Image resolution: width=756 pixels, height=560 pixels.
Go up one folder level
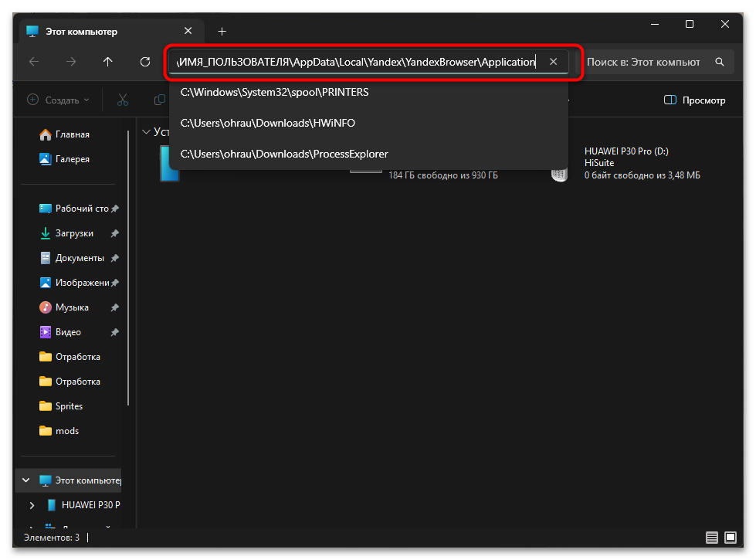pyautogui.click(x=107, y=62)
